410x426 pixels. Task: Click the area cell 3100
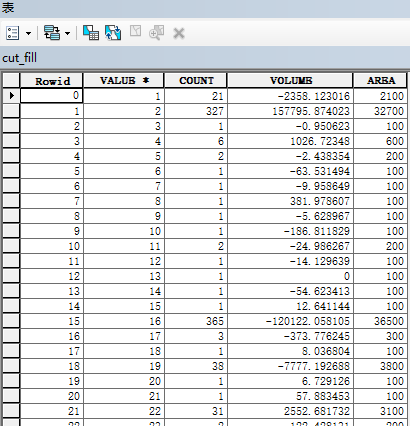[x=380, y=411]
